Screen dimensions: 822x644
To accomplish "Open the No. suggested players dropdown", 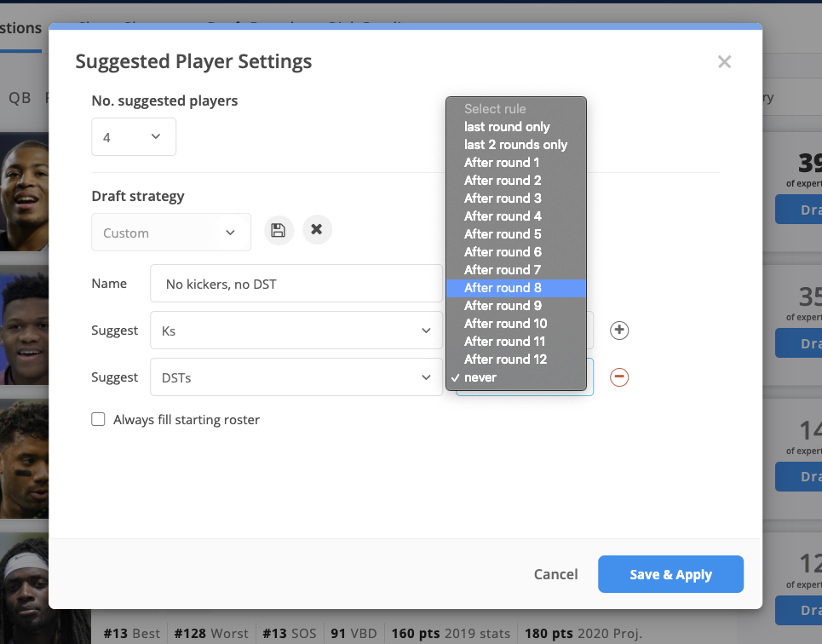I will [134, 137].
